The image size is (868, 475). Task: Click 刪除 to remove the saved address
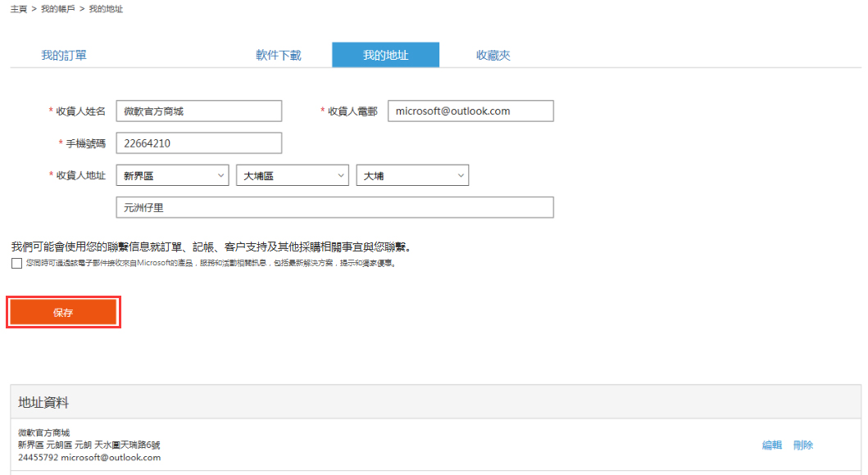point(803,445)
